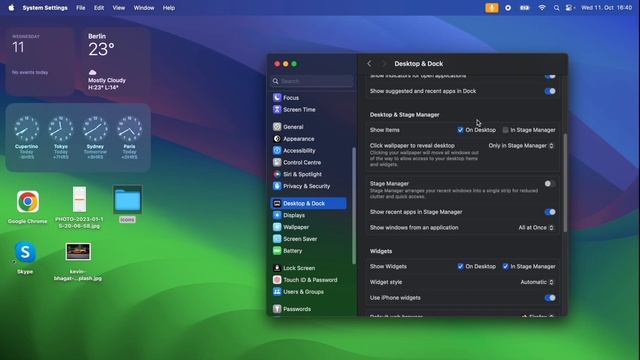Viewport: 640px width, 360px height.
Task: Go back using the back chevron
Action: pyautogui.click(x=369, y=64)
